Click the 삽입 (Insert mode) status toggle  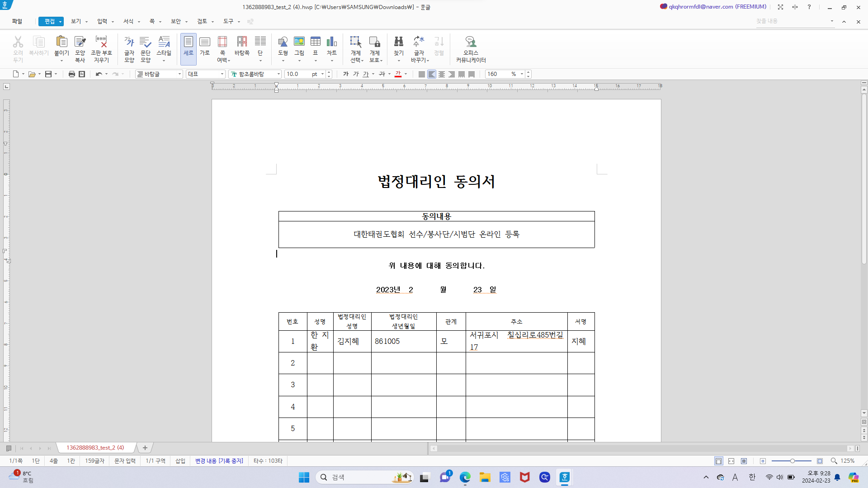(180, 461)
